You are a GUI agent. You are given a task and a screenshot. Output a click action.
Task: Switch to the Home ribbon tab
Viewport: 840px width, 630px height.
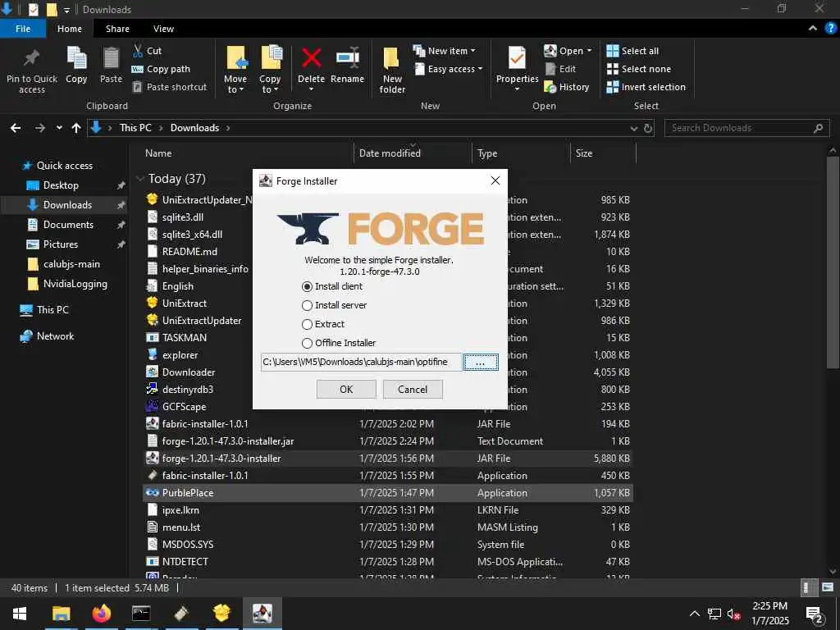pos(70,29)
